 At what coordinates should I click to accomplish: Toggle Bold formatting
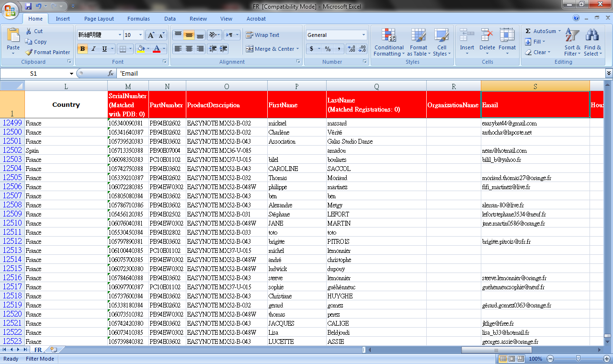point(82,49)
